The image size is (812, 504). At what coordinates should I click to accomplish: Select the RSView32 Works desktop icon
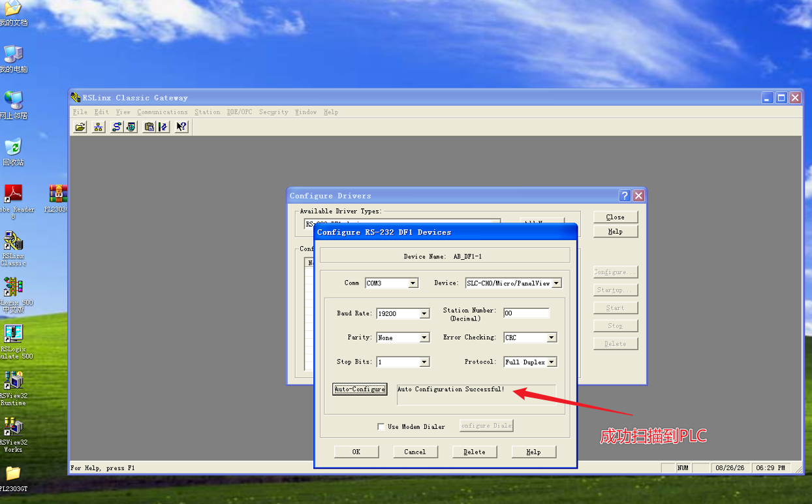(x=13, y=435)
